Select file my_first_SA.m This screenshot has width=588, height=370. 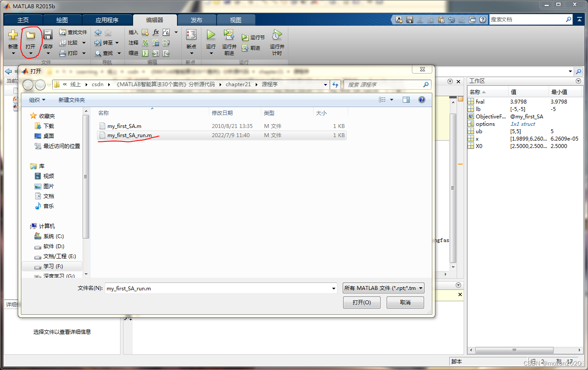pyautogui.click(x=222, y=126)
